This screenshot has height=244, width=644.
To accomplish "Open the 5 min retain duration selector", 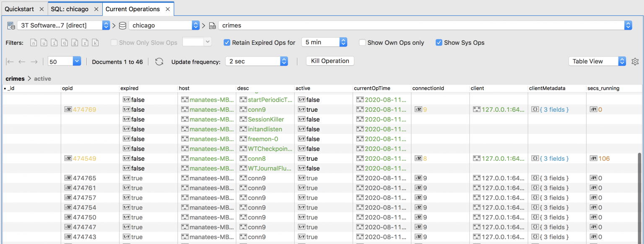I will point(344,42).
